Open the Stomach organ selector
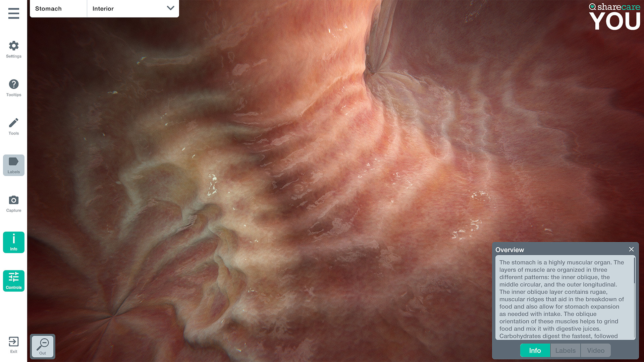This screenshot has height=362, width=644. (x=49, y=8)
